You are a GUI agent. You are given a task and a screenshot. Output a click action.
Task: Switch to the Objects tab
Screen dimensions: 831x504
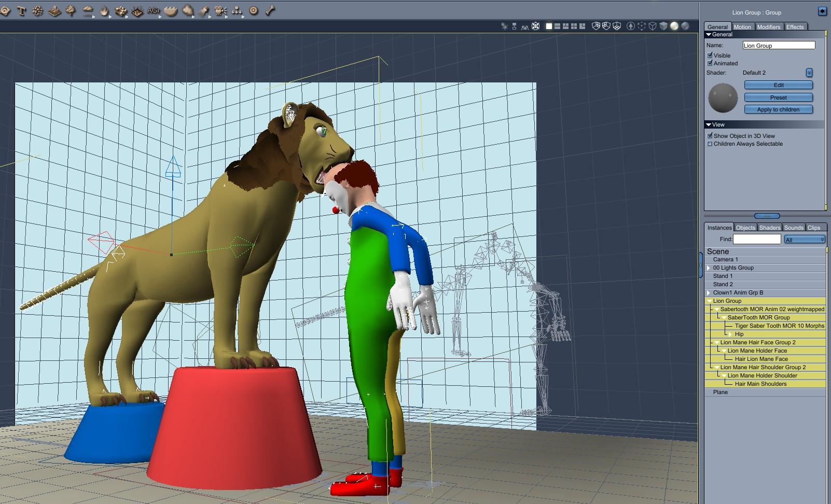click(745, 228)
